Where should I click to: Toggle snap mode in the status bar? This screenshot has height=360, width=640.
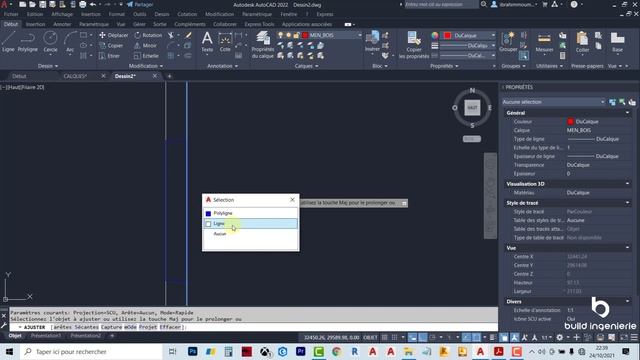pyautogui.click(x=394, y=337)
